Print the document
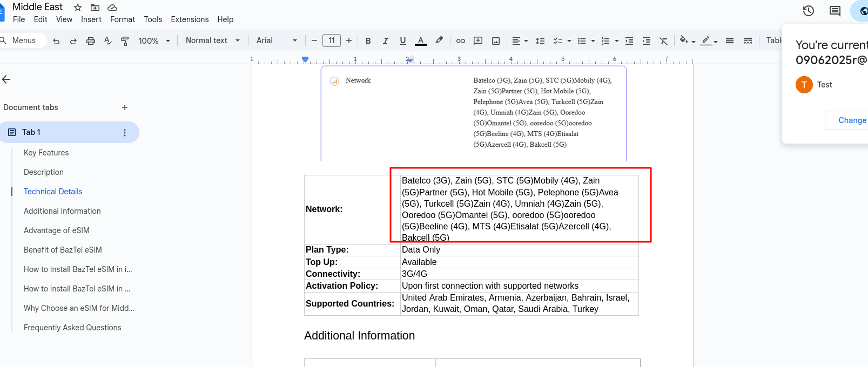The image size is (868, 367). pyautogui.click(x=91, y=41)
